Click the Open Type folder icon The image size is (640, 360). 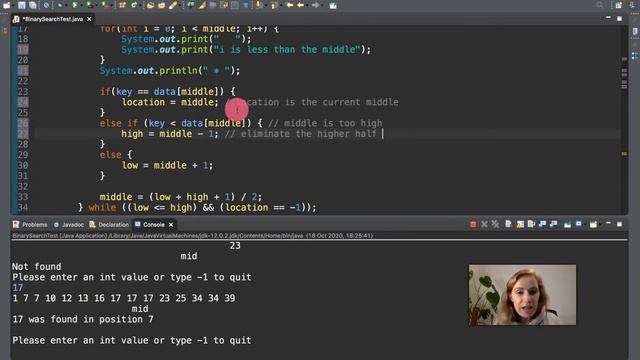[150, 5]
